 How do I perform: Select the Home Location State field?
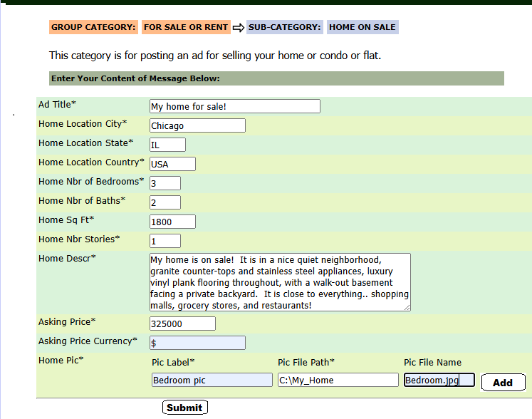(x=167, y=145)
